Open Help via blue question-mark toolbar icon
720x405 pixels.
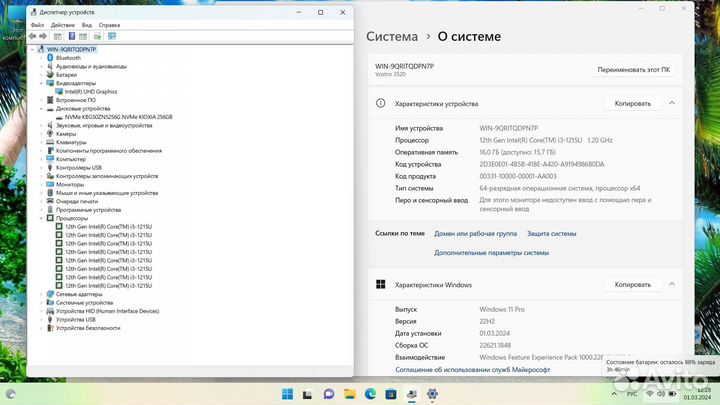point(72,36)
